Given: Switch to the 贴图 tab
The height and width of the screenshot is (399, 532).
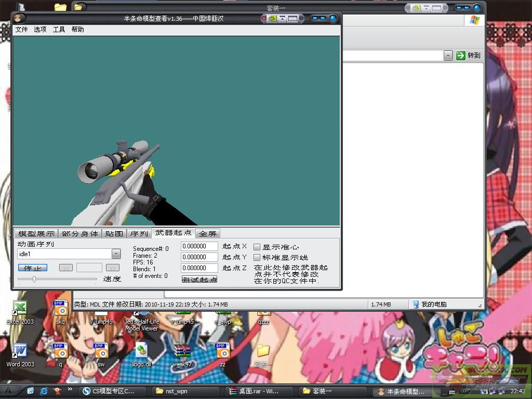Looking at the screenshot, I should point(114,234).
